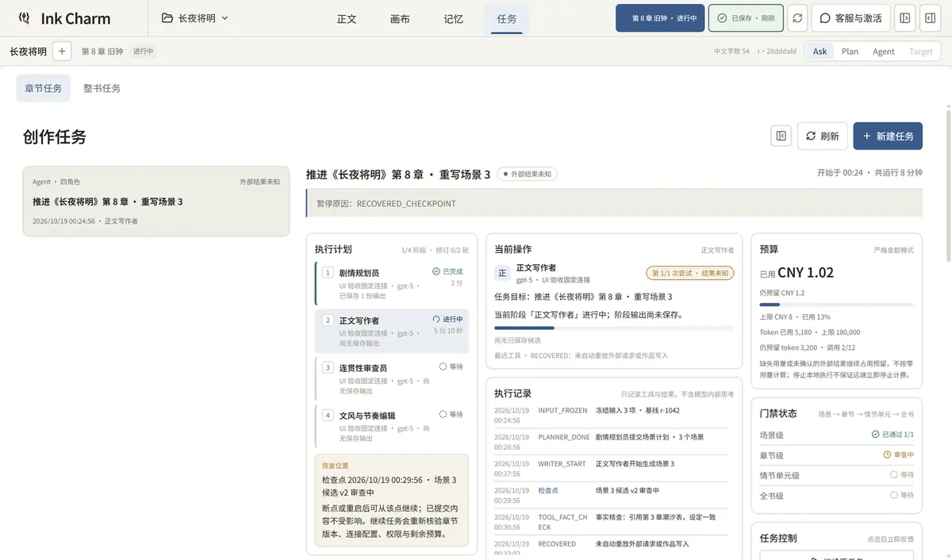Click the 新建任务 button
Image resolution: width=952 pixels, height=560 pixels.
888,136
